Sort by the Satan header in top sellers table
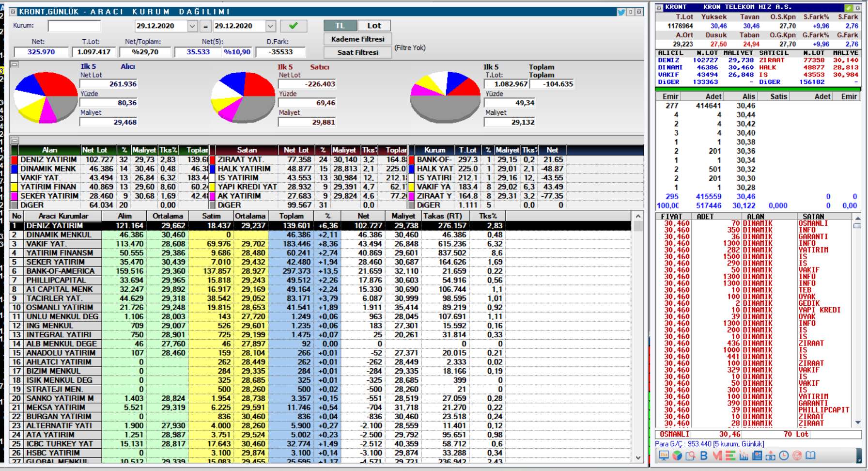The height and width of the screenshot is (471, 868). (x=247, y=150)
